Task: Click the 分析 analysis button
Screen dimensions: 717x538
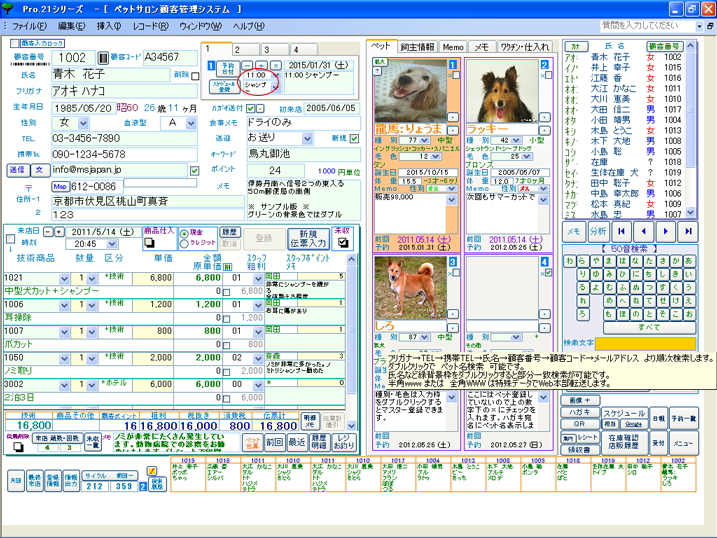Action: tap(598, 231)
